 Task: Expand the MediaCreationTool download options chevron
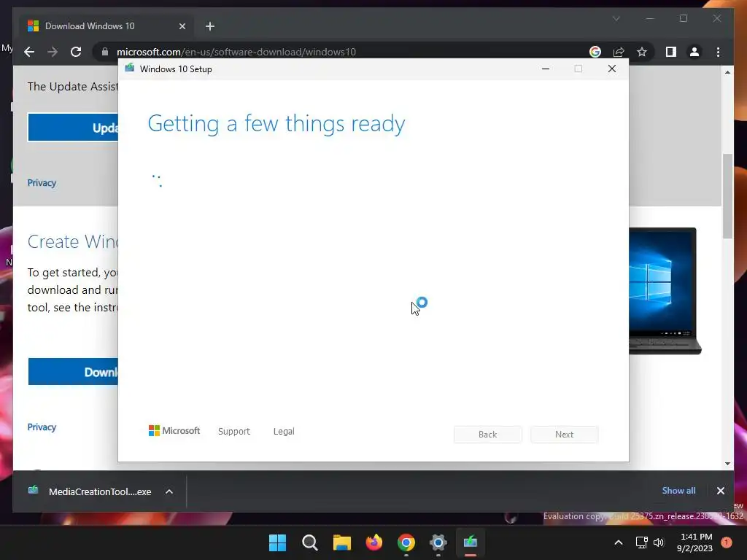[169, 491]
